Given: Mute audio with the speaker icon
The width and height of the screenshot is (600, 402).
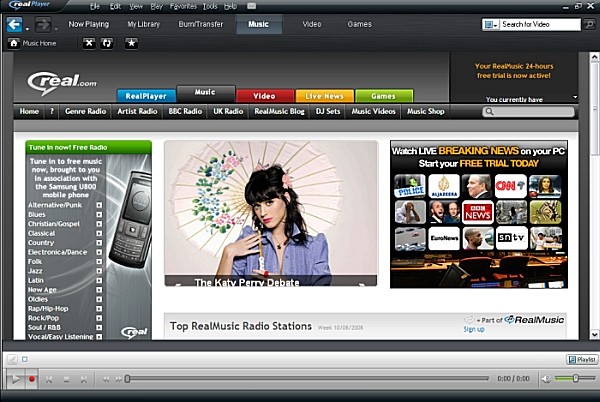Looking at the screenshot, I should coord(546,379).
